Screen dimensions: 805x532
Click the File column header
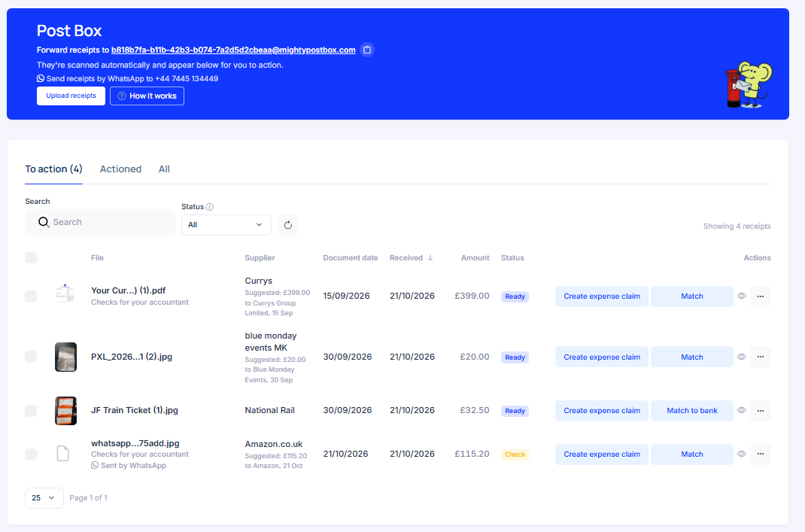coord(97,258)
